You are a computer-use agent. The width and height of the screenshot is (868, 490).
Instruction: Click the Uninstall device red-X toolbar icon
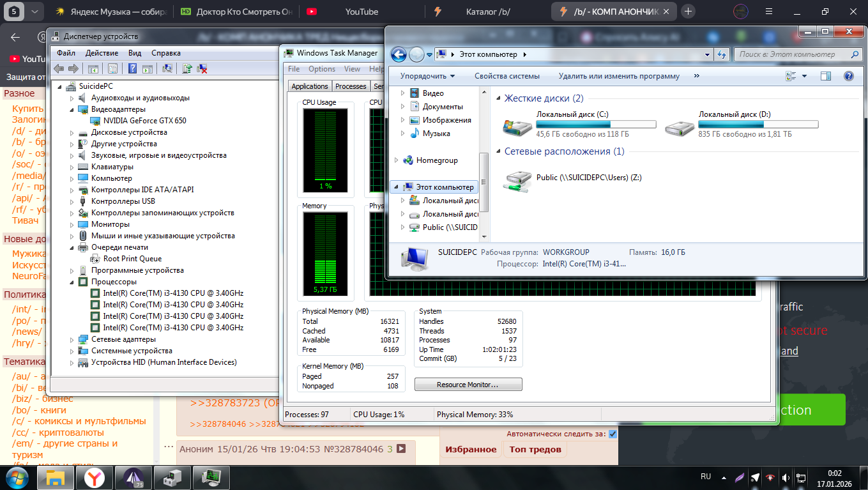tap(202, 68)
